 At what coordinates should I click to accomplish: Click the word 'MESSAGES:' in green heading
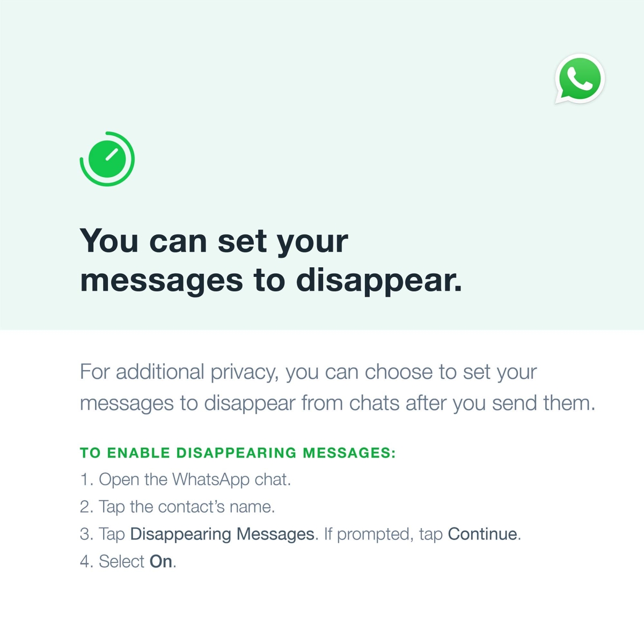coord(349,453)
